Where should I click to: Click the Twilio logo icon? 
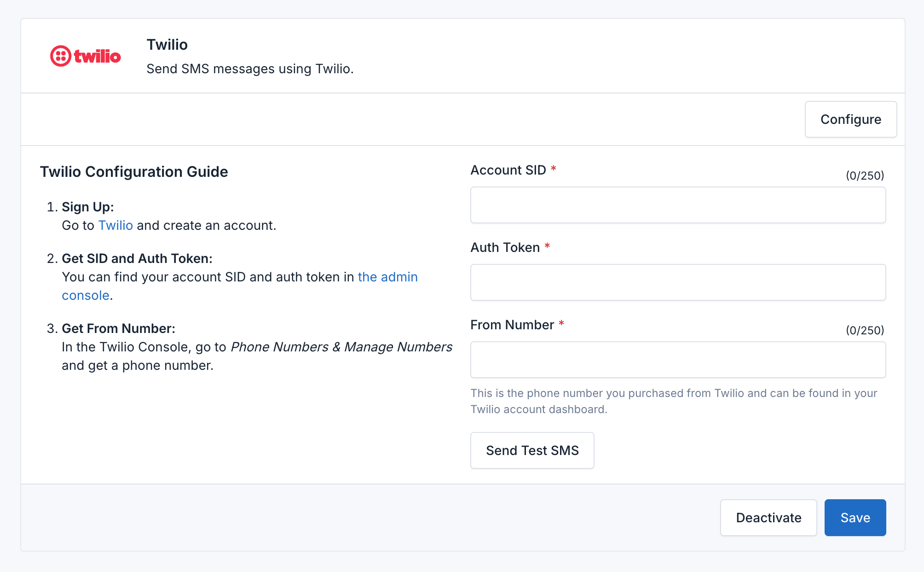pos(86,56)
